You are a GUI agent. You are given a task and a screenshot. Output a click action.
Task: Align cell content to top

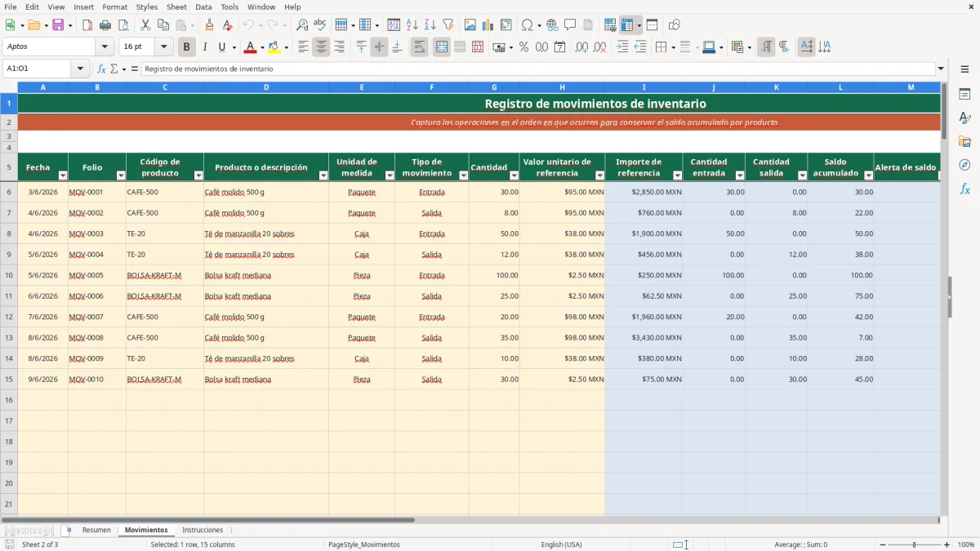[361, 47]
